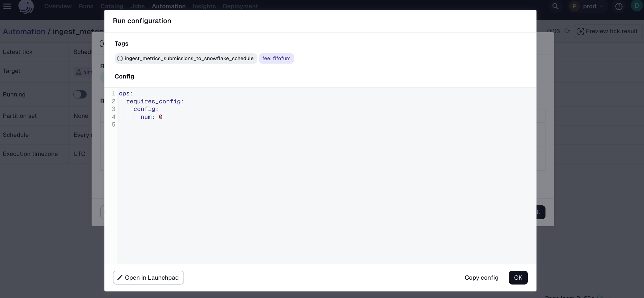Go to the Deployment tab
The height and width of the screenshot is (298, 644).
(240, 6)
